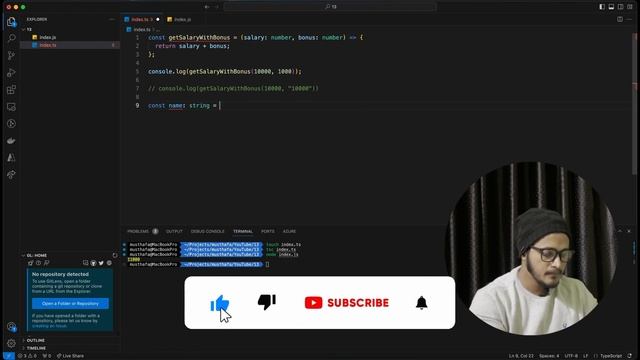The height and width of the screenshot is (360, 640).
Task: Open the TERMINAL panel tab
Action: (243, 231)
